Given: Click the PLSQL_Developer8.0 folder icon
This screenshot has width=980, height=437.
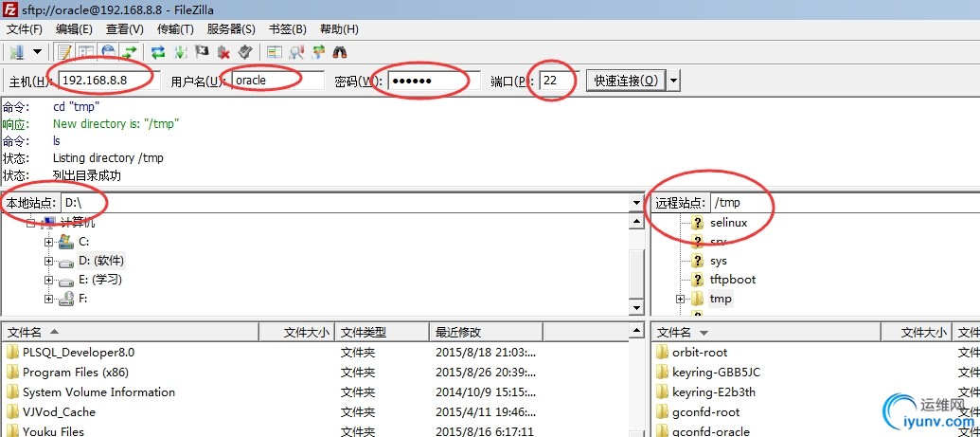Looking at the screenshot, I should [12, 353].
